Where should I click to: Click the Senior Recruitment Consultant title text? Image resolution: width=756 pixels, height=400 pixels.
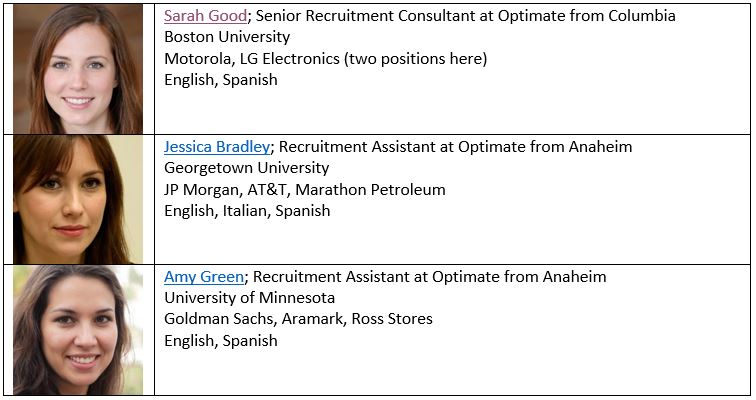(x=342, y=16)
